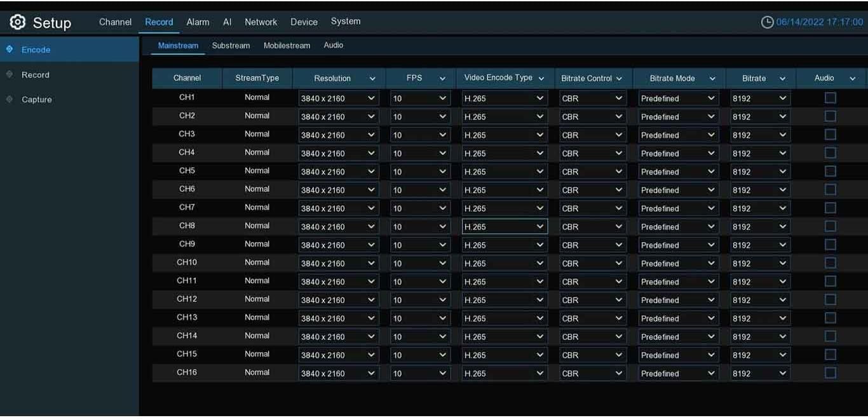Open Capture settings in the sidebar
This screenshot has height=420, width=868.
pyautogui.click(x=37, y=100)
